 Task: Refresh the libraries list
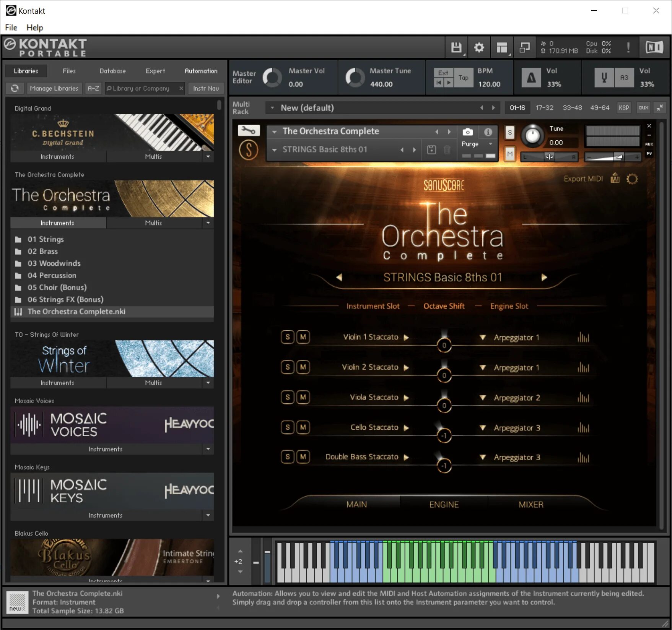click(15, 88)
